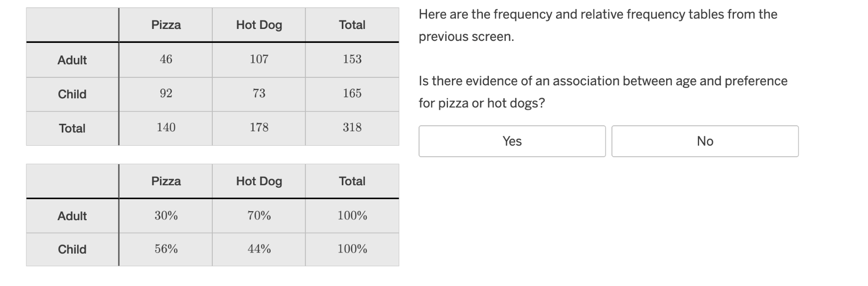Screen dimensions: 868x286
Task: Select the Child hot dog count 73
Action: tap(259, 94)
